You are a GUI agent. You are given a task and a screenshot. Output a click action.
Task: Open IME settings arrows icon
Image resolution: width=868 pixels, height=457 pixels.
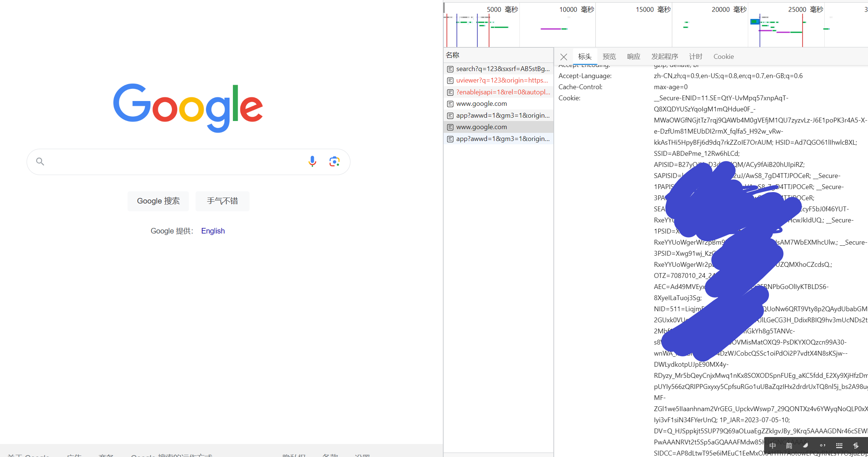pyautogui.click(x=856, y=446)
